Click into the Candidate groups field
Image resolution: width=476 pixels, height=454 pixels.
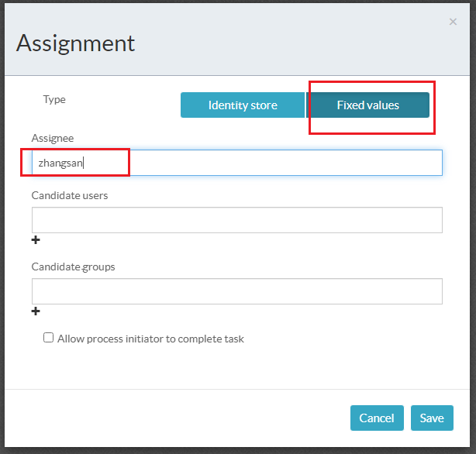(x=236, y=291)
